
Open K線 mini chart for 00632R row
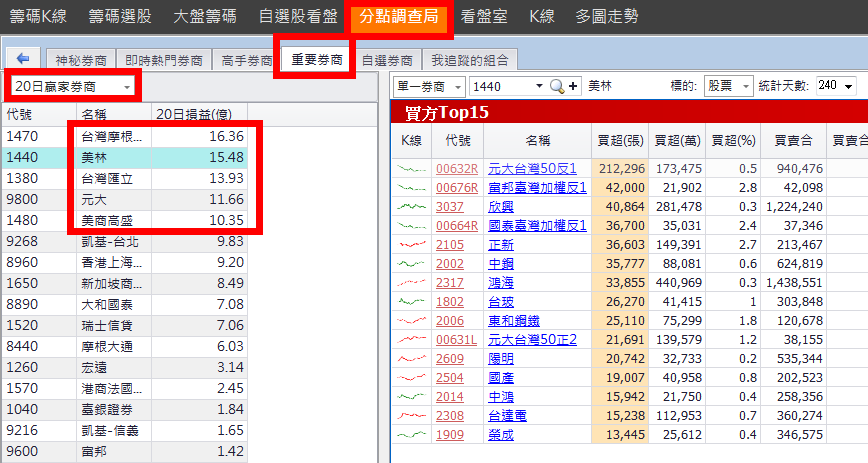pos(412,168)
